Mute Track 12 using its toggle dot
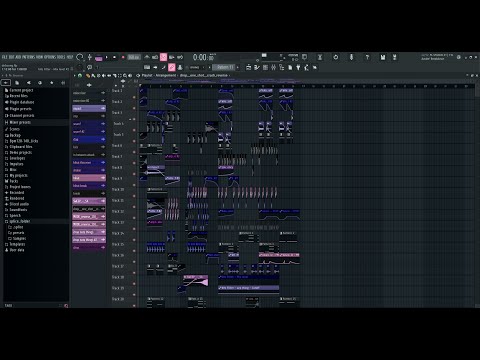The height and width of the screenshot is (360, 480). (134, 218)
